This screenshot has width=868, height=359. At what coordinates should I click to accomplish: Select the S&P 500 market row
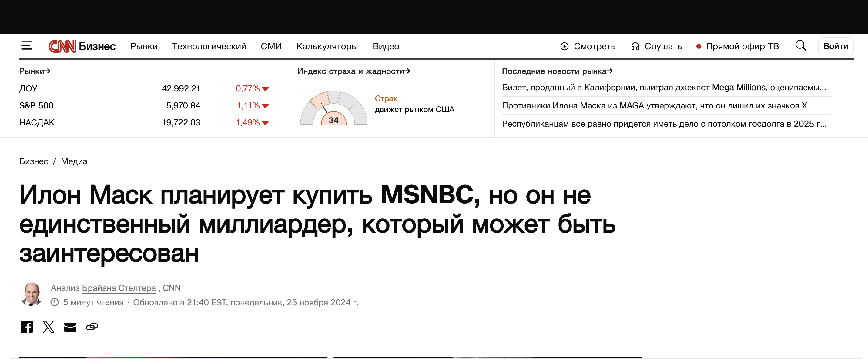point(144,106)
